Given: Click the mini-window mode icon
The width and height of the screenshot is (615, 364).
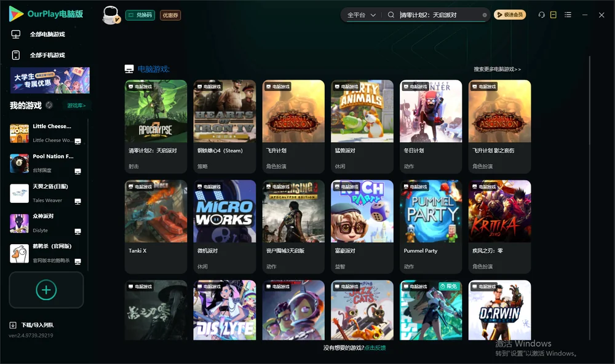Looking at the screenshot, I should tap(553, 15).
